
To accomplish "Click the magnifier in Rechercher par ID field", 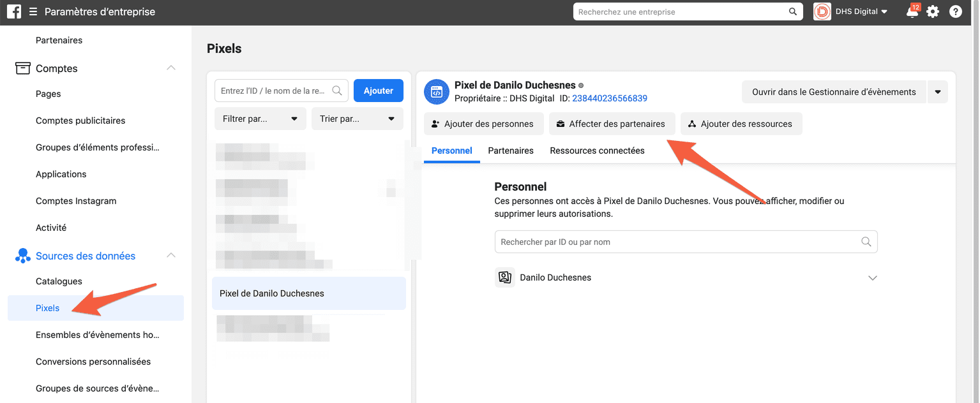I will click(866, 242).
